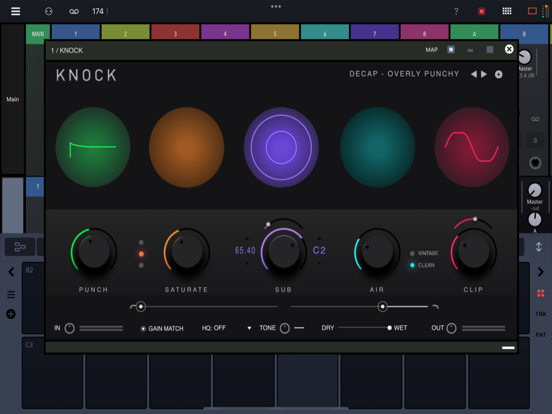Open tempo value 174
This screenshot has width=552, height=414.
tap(98, 11)
